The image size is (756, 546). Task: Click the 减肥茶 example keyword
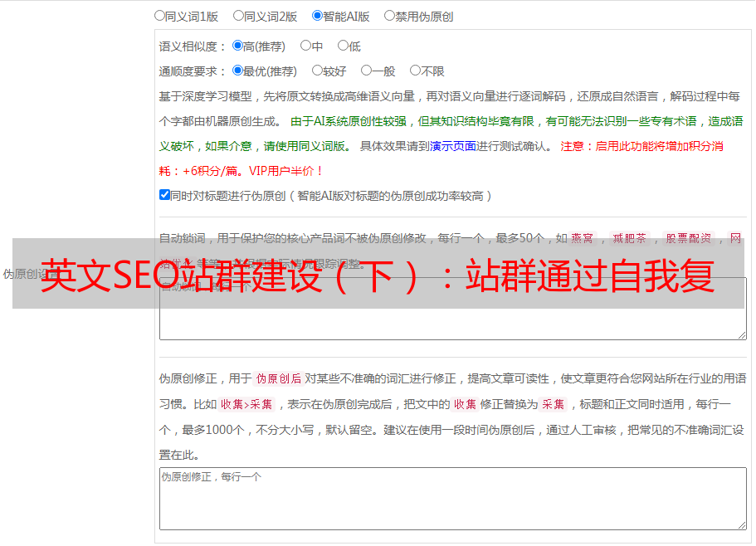pos(629,238)
